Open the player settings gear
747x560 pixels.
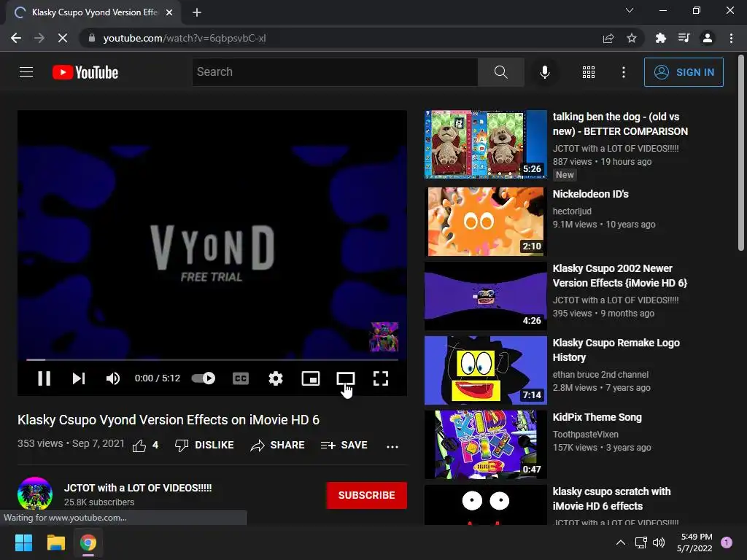[x=275, y=378]
